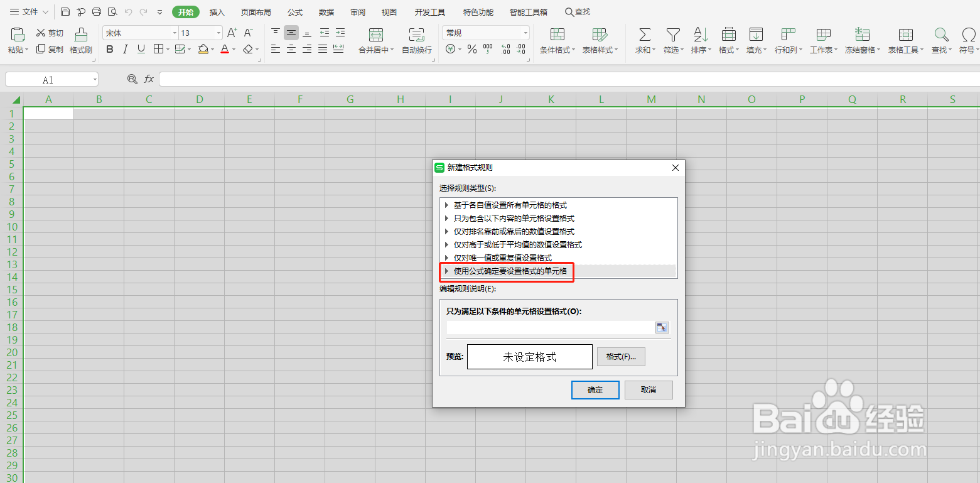Open the Name Box dropdown arrow
980x483 pixels.
pos(95,80)
